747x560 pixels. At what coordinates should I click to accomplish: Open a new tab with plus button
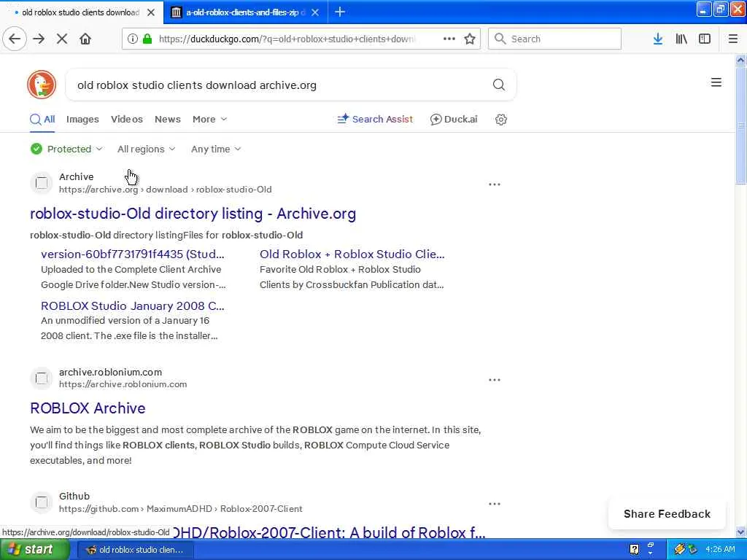click(x=340, y=12)
